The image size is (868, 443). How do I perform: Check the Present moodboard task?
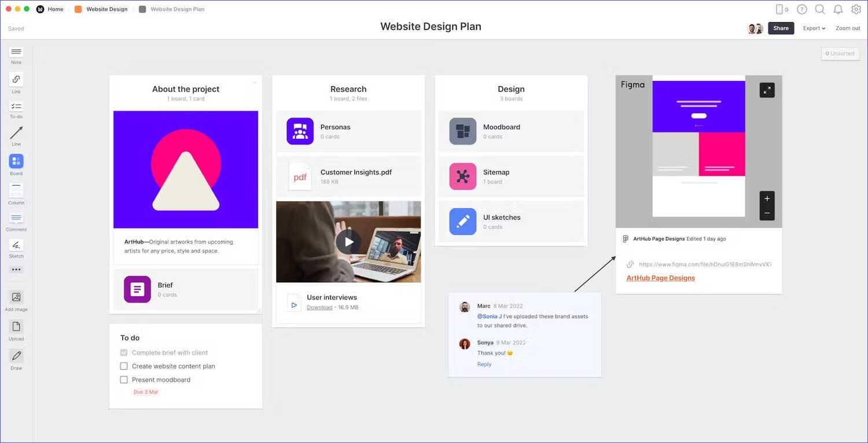pyautogui.click(x=124, y=379)
